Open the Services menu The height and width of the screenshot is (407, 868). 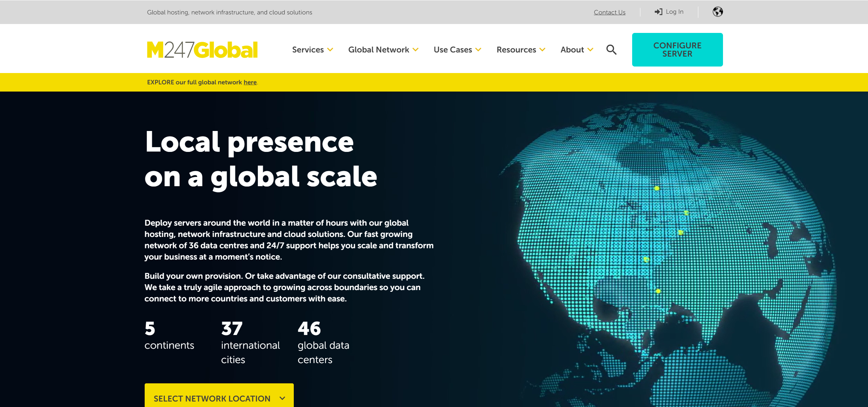point(308,50)
